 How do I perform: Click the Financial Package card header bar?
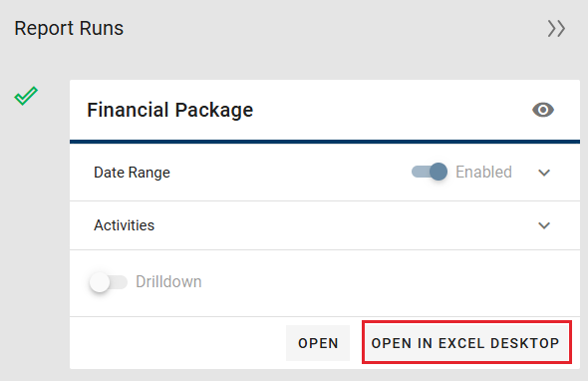(x=325, y=110)
